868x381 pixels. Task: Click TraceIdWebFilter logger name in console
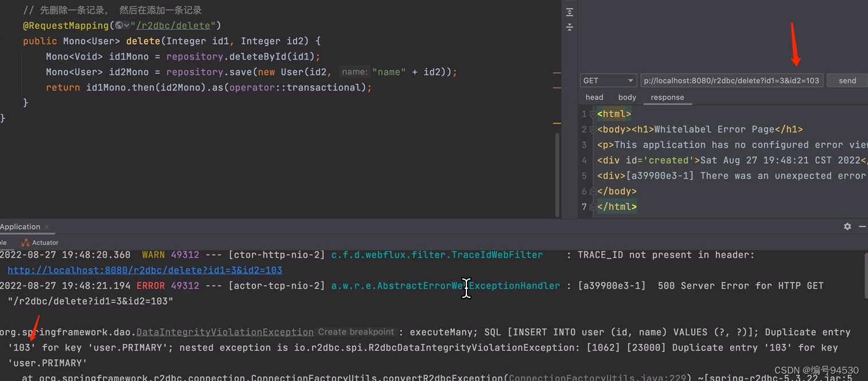pyautogui.click(x=437, y=254)
